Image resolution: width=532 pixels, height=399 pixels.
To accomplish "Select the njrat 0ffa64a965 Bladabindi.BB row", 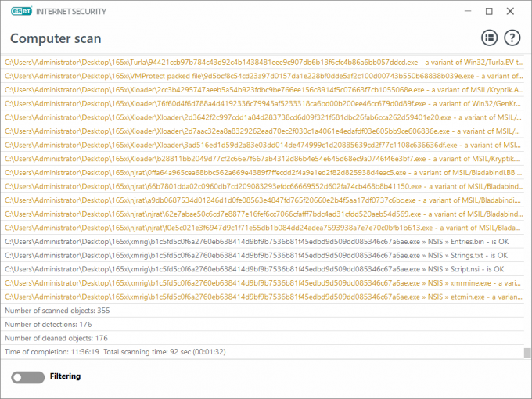I will click(264, 173).
